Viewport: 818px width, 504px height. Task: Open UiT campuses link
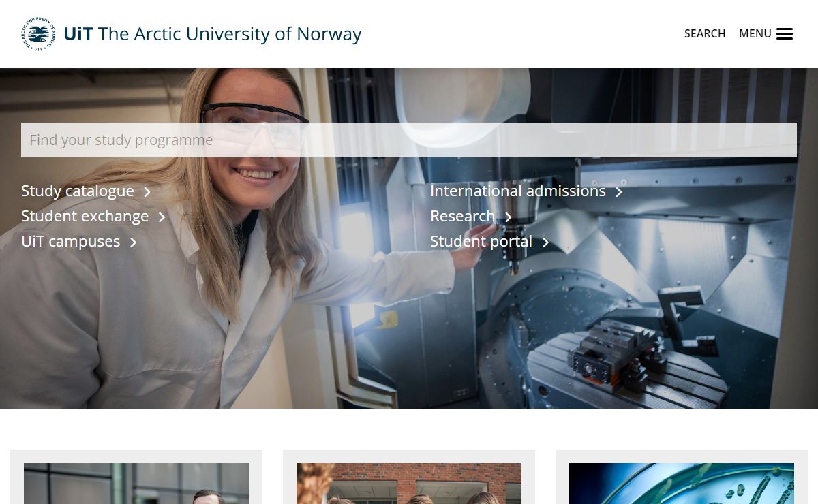pyautogui.click(x=70, y=241)
